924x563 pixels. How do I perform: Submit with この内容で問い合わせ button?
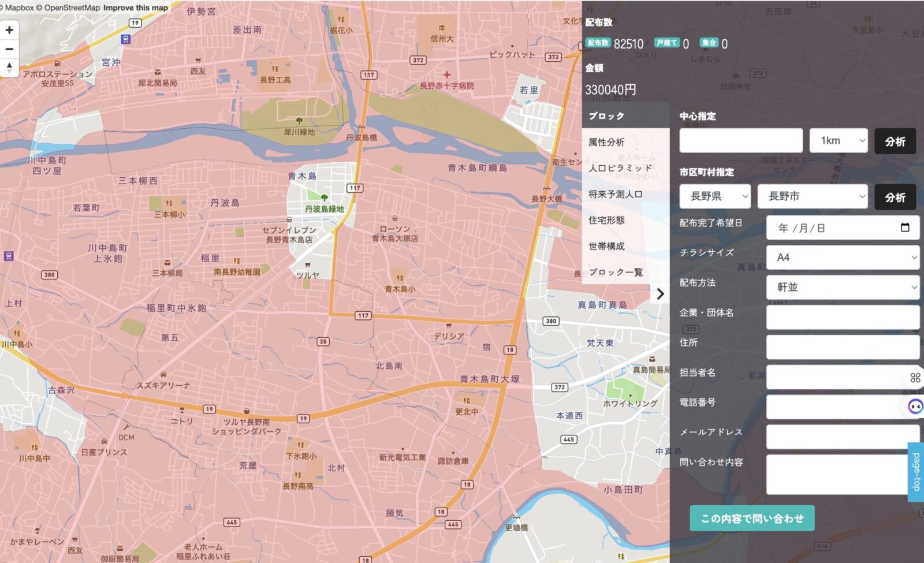pyautogui.click(x=752, y=519)
